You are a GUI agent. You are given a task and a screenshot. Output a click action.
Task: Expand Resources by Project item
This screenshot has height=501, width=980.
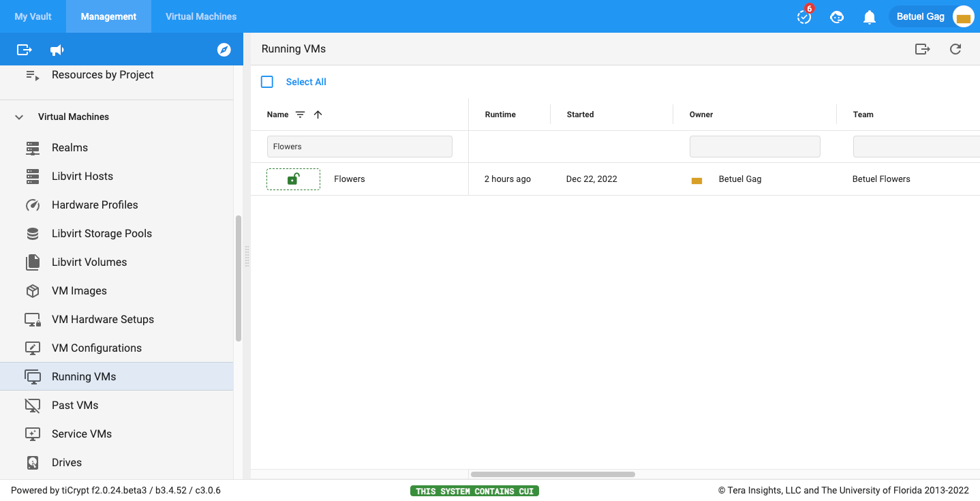[x=102, y=75]
